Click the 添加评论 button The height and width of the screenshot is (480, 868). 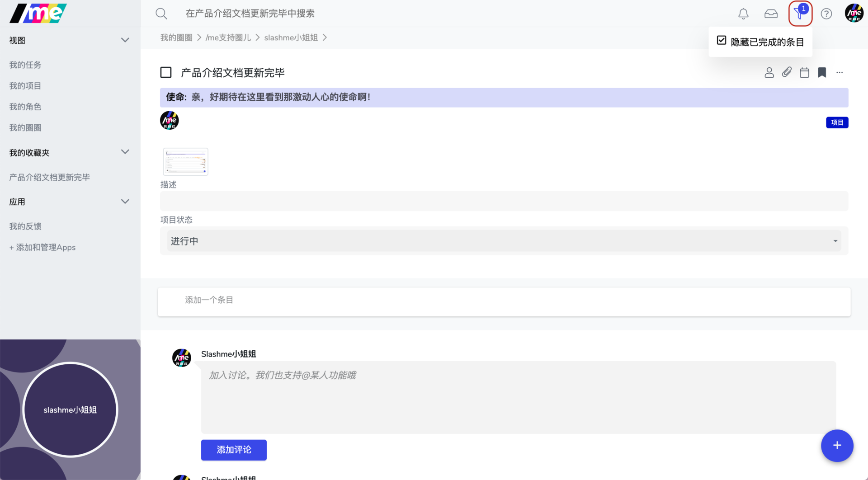tap(234, 450)
